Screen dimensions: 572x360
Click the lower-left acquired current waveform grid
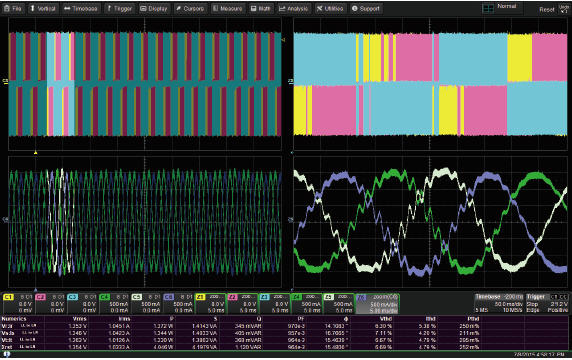144,222
